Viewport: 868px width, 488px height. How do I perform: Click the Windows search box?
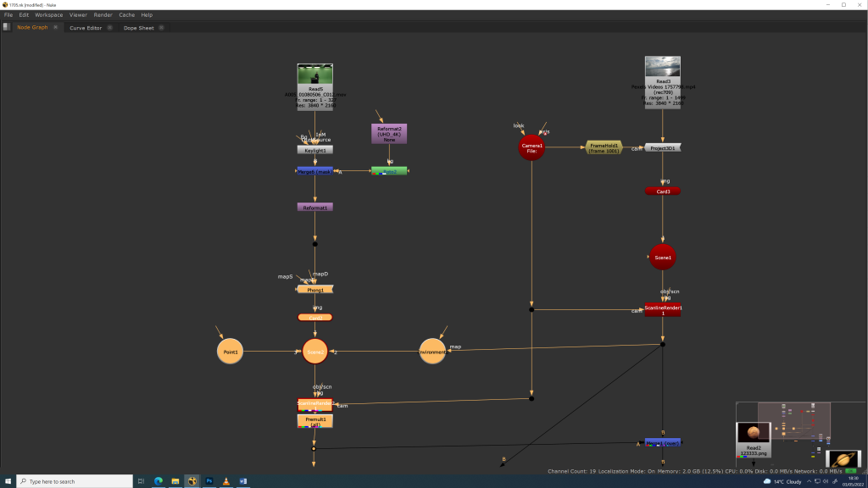[x=75, y=481]
